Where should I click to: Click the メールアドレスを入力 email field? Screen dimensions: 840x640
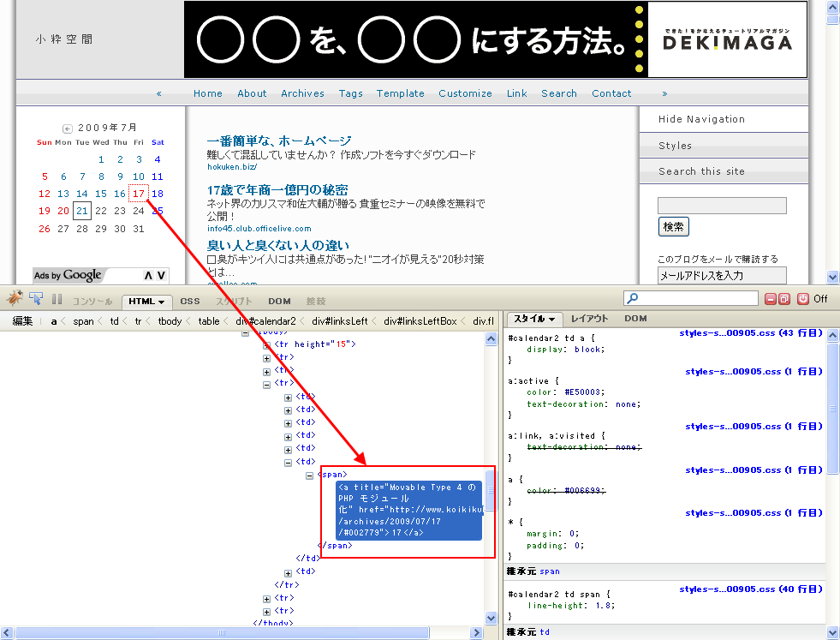click(722, 276)
